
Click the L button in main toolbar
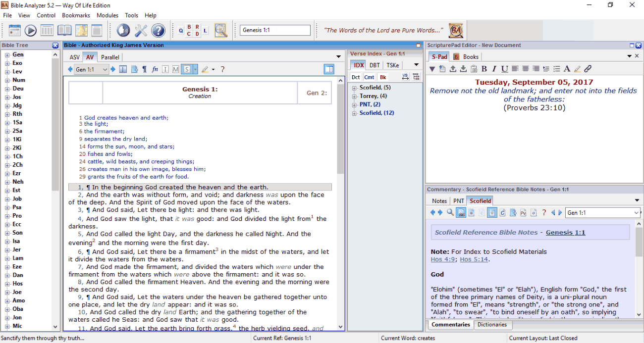coord(205,31)
